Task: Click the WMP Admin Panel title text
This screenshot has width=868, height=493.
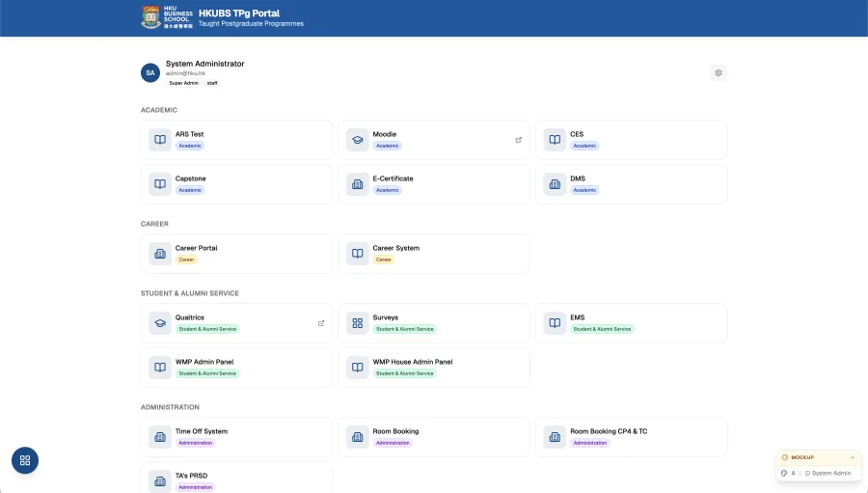Action: point(204,362)
